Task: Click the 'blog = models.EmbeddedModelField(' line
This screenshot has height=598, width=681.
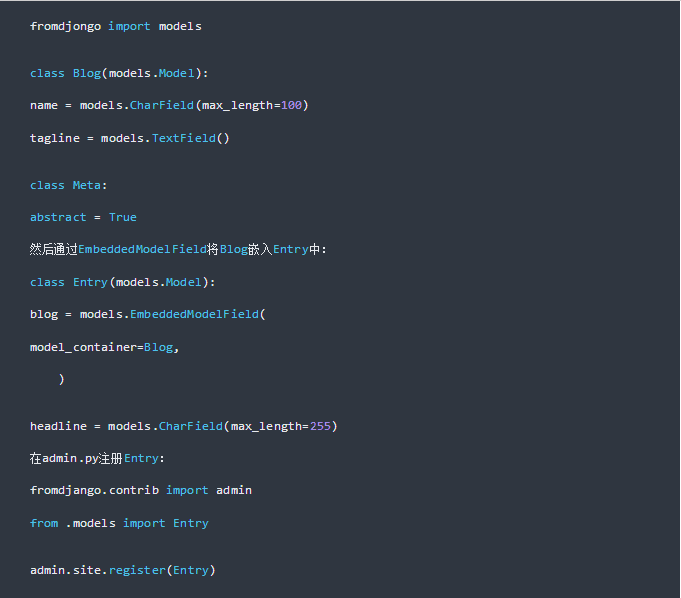Action: [x=147, y=314]
